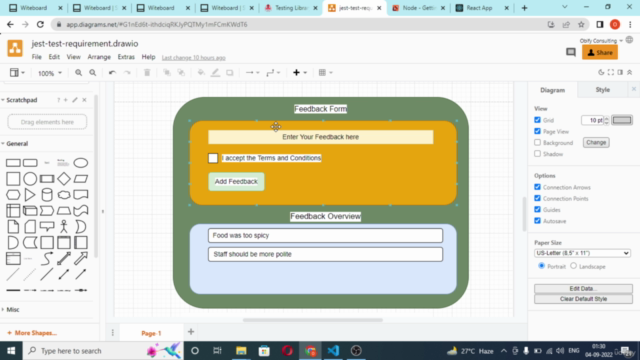Collapse the General shapes section
Image resolution: width=640 pixels, height=360 pixels.
tap(15, 144)
